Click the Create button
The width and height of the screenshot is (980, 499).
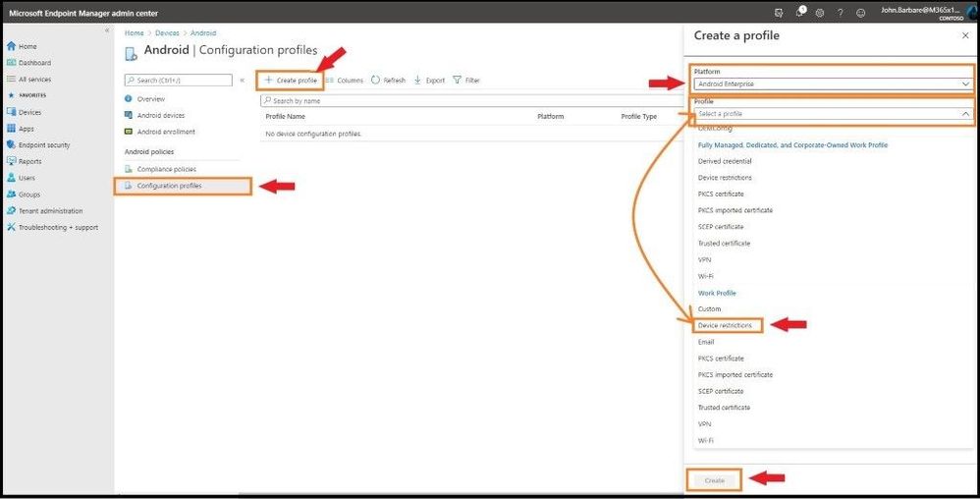pyautogui.click(x=714, y=480)
